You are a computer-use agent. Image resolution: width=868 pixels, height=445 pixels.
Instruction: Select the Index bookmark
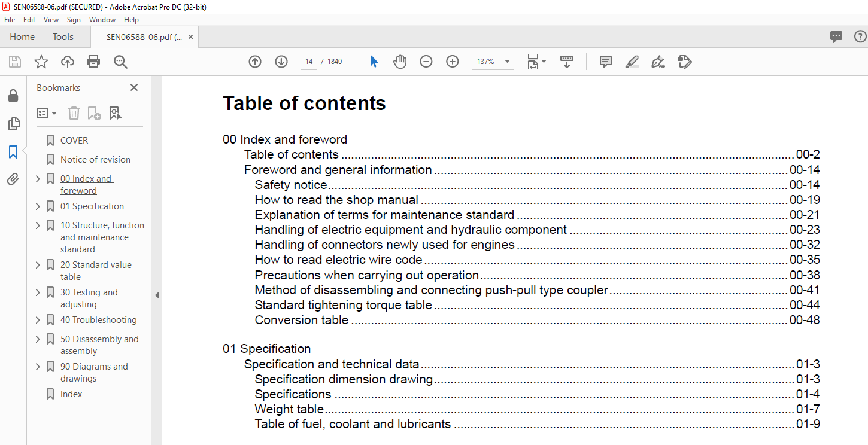[x=71, y=394]
